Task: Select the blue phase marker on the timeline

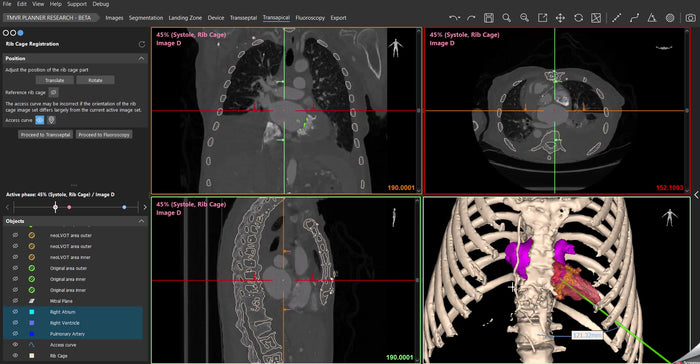Action: (124, 207)
